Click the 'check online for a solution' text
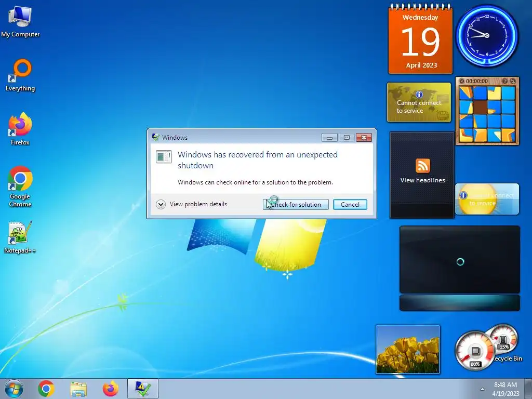 (255, 182)
